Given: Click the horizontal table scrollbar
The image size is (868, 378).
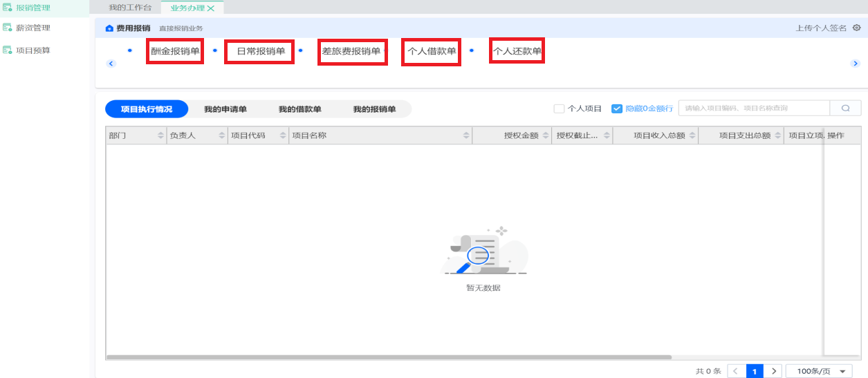Looking at the screenshot, I should [389, 357].
